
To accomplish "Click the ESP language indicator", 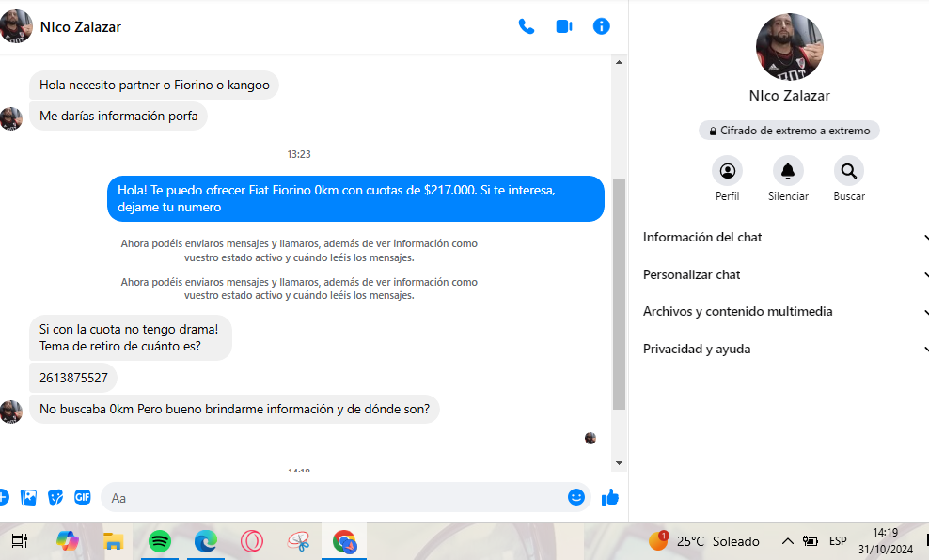I will [838, 541].
